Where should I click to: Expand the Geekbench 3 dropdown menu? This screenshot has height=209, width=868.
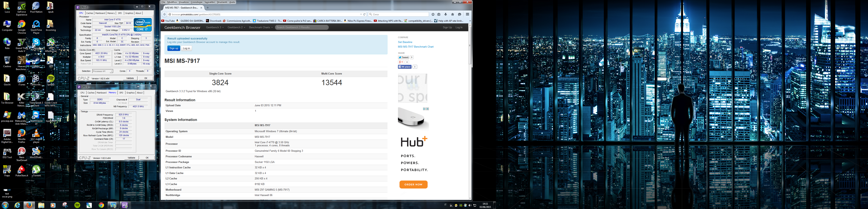215,27
